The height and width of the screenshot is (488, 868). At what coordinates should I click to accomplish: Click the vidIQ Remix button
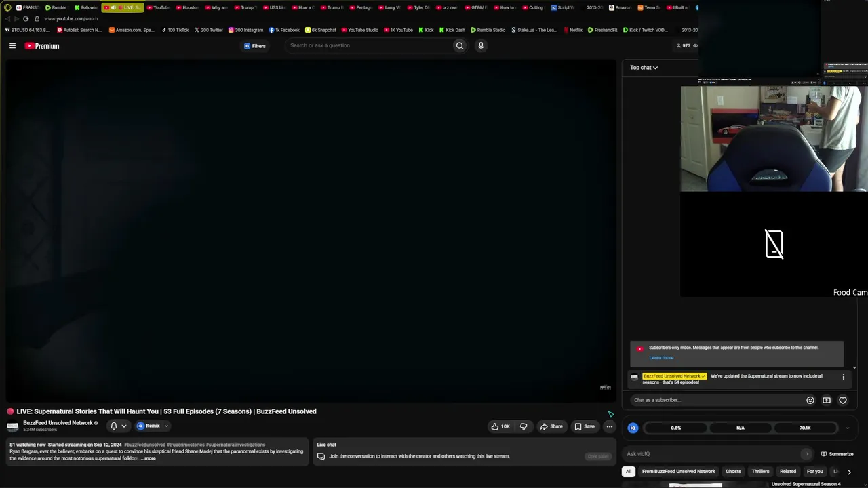click(149, 426)
